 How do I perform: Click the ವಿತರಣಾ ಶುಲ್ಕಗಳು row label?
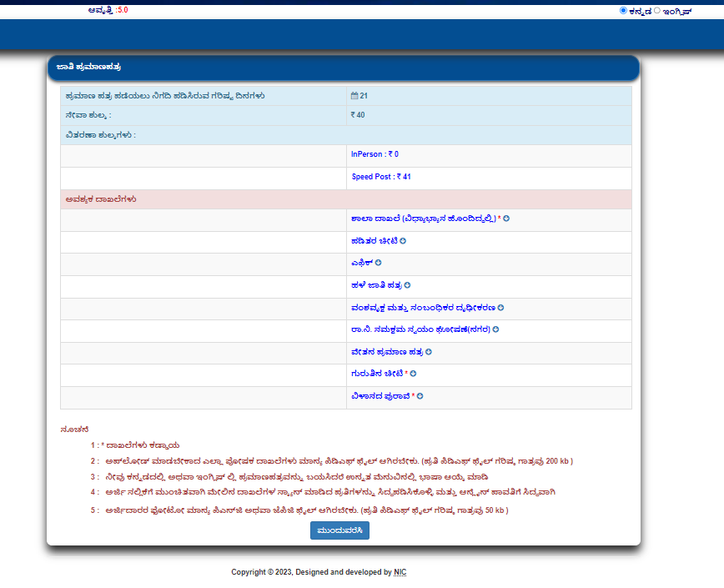coord(100,135)
